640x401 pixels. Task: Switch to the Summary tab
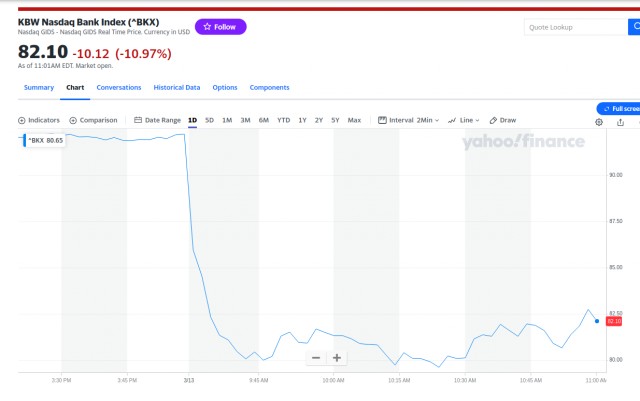point(39,87)
